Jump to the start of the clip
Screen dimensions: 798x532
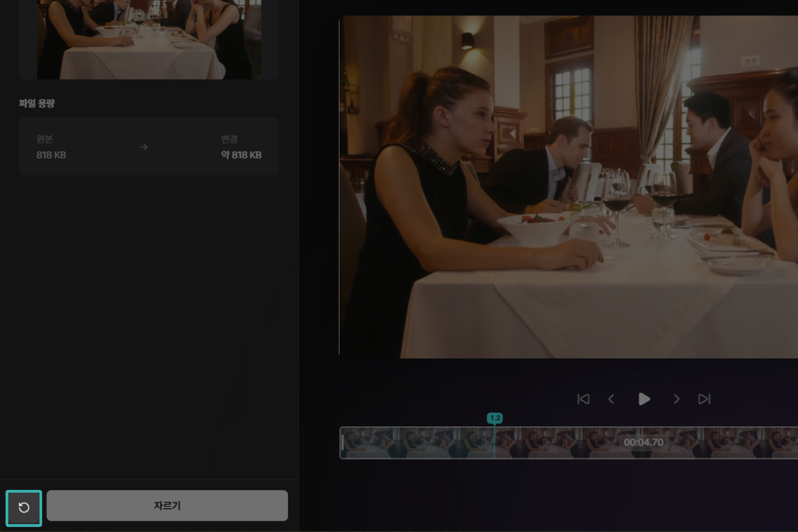click(x=583, y=399)
